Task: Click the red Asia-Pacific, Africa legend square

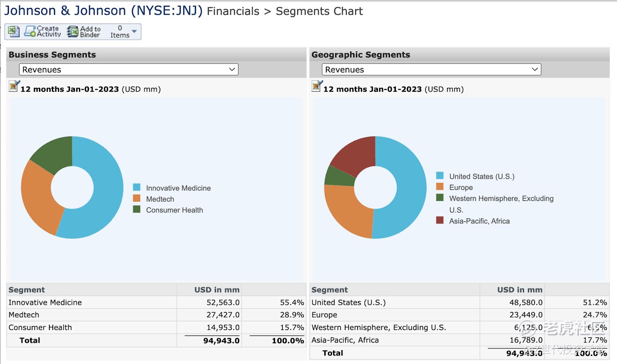Action: click(x=440, y=220)
